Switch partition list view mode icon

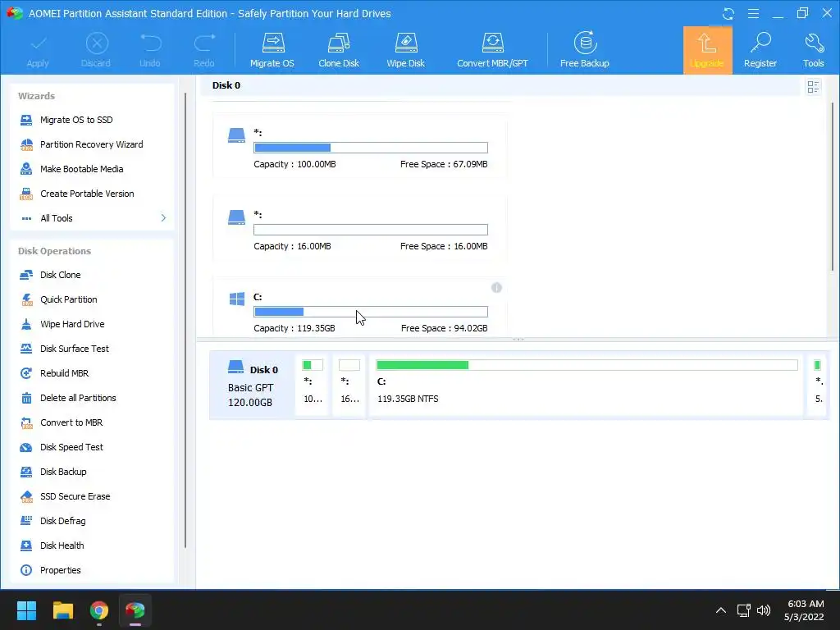[x=813, y=87]
